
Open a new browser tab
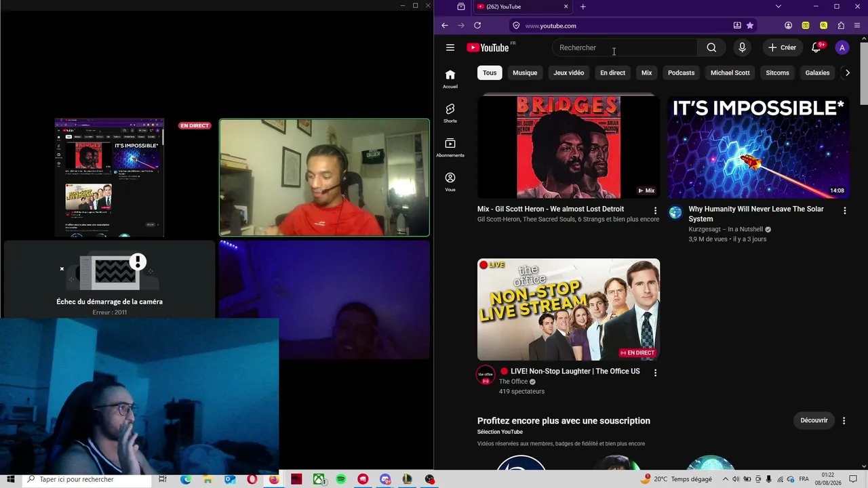pyautogui.click(x=583, y=7)
